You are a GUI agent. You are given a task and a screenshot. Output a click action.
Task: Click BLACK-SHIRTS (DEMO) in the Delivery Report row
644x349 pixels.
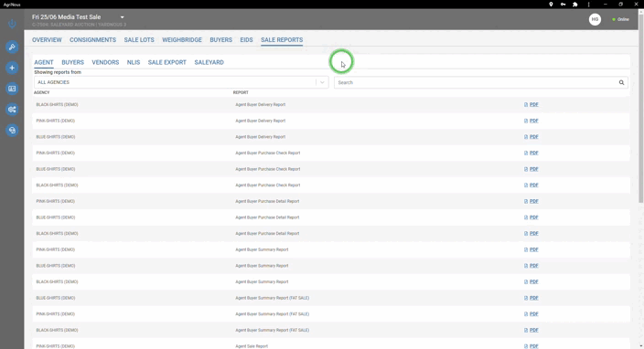57,104
